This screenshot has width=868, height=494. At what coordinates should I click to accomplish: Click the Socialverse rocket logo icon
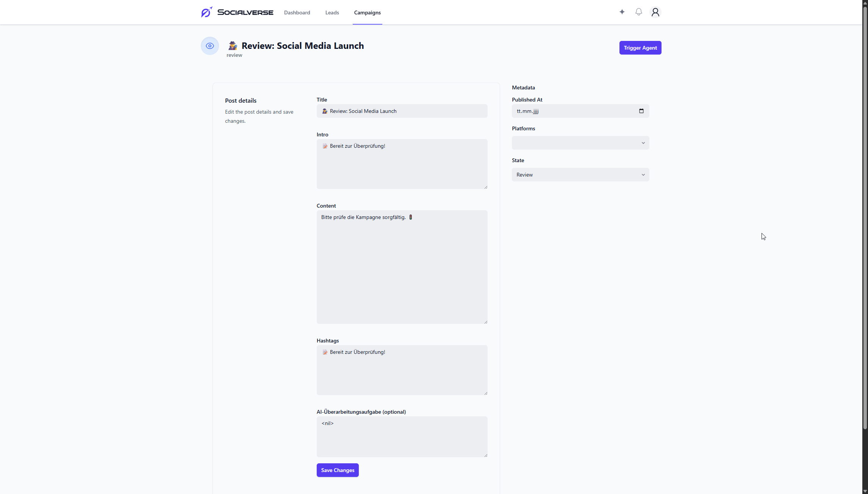[x=206, y=12]
